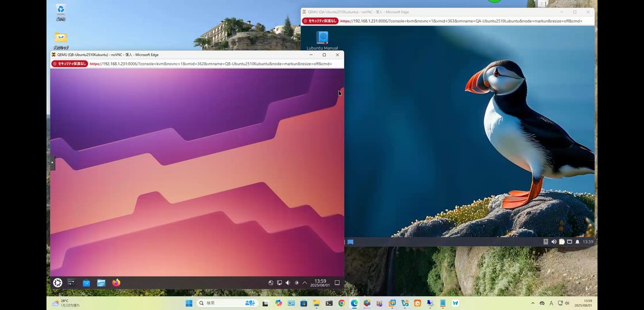
Task: Open the Recycle Bin on the Windows desktop
Action: [x=61, y=12]
